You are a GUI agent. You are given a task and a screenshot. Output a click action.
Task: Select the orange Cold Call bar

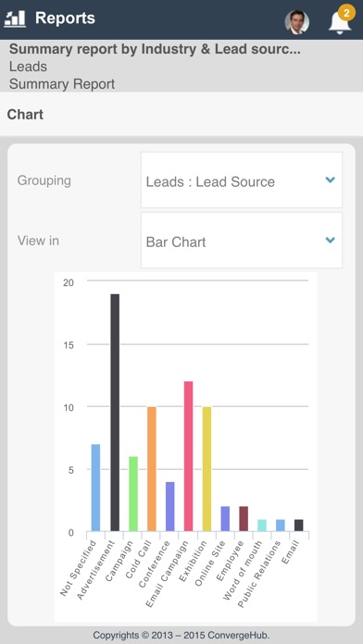pyautogui.click(x=152, y=468)
